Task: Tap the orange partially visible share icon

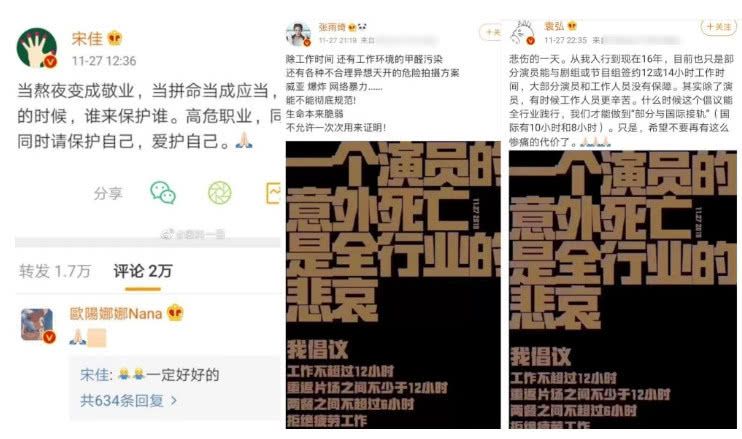Action: click(274, 193)
